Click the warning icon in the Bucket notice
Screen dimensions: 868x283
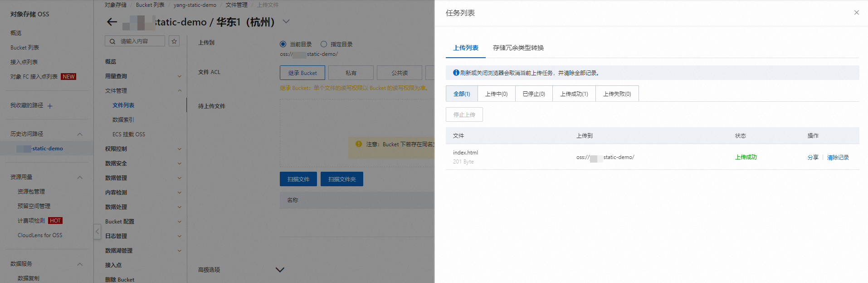coord(359,144)
